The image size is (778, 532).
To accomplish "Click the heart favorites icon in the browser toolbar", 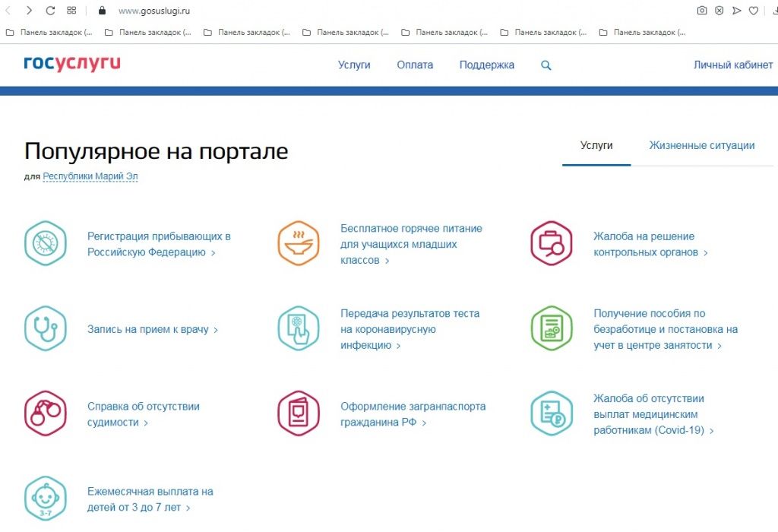I will click(753, 11).
